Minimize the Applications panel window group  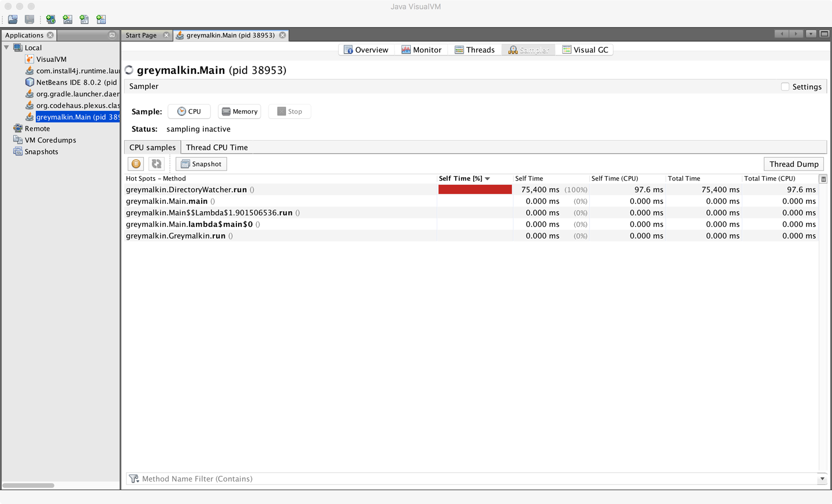(x=112, y=35)
